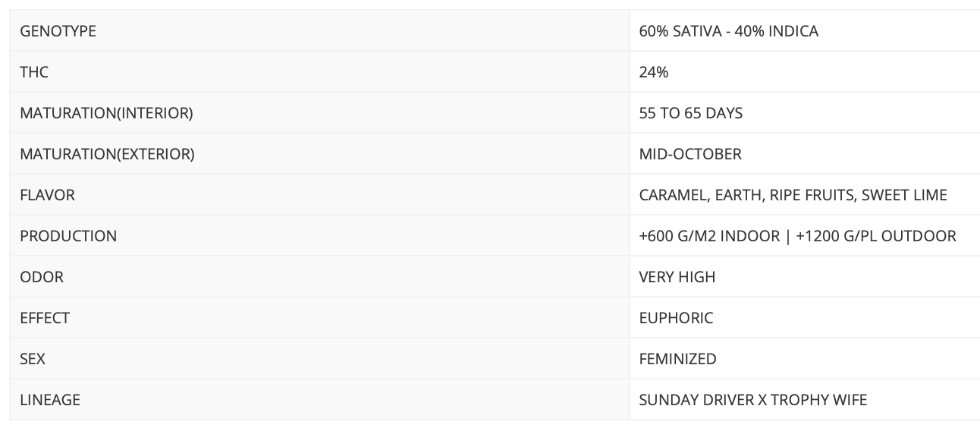Image resolution: width=980 pixels, height=428 pixels.
Task: Click the +600 G/M2 INDOOR production value
Action: click(x=709, y=236)
